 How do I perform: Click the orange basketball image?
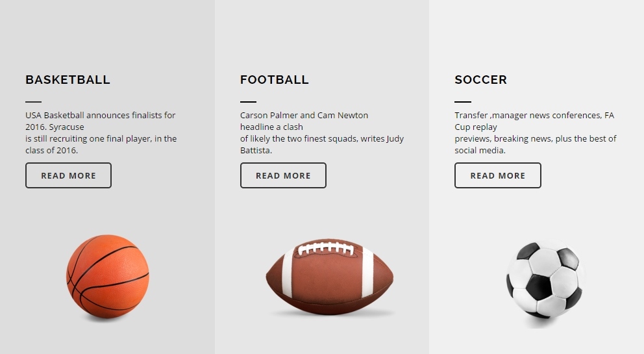click(108, 276)
